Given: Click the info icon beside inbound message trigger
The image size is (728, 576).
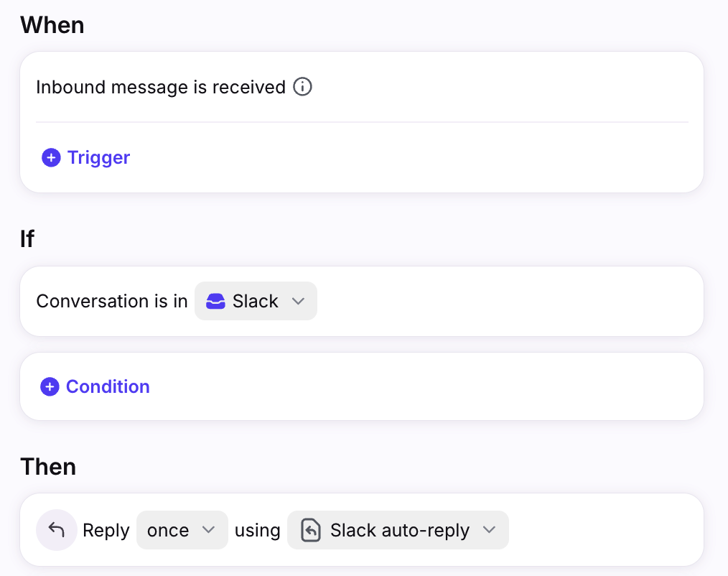Looking at the screenshot, I should pyautogui.click(x=303, y=88).
